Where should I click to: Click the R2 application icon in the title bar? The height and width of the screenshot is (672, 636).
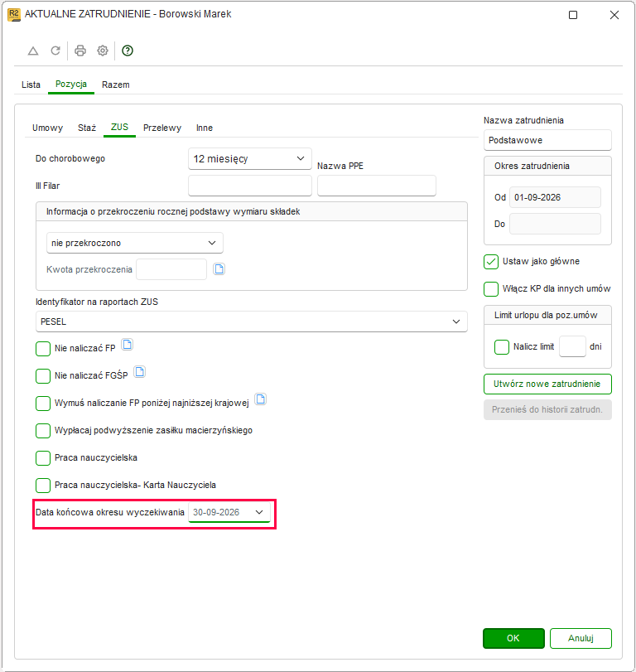(14, 15)
